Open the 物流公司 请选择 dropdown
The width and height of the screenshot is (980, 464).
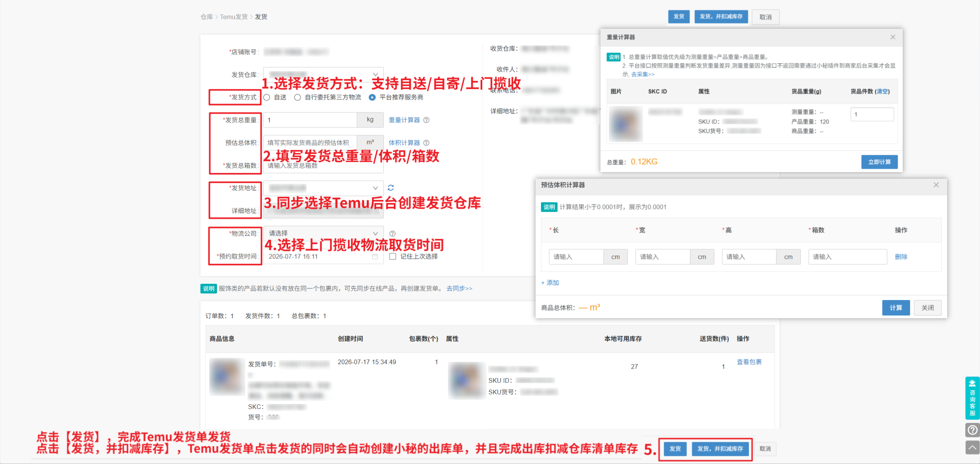click(323, 233)
